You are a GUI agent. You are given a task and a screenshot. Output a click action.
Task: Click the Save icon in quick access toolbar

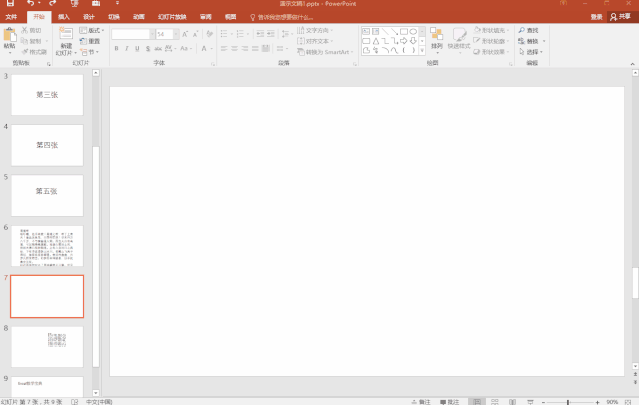point(9,4)
